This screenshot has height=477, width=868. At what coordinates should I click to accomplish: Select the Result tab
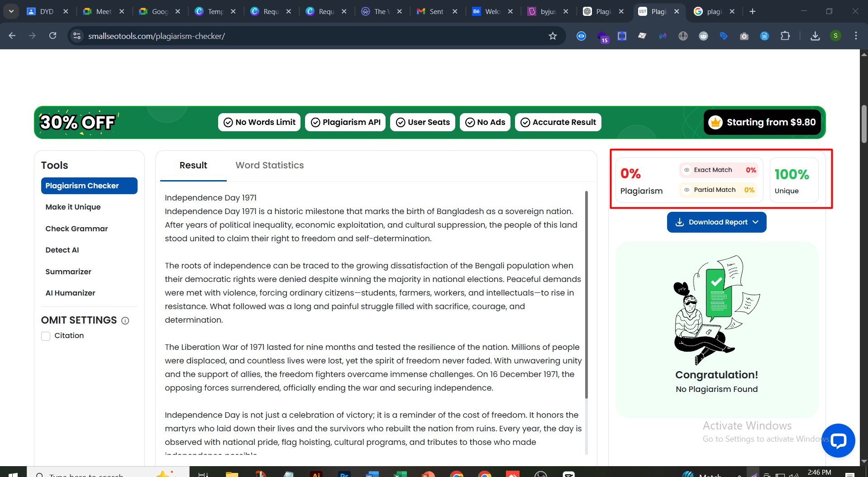[193, 165]
